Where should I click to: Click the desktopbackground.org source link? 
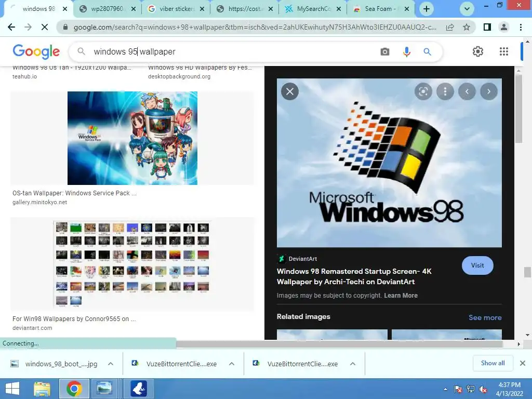tap(179, 77)
